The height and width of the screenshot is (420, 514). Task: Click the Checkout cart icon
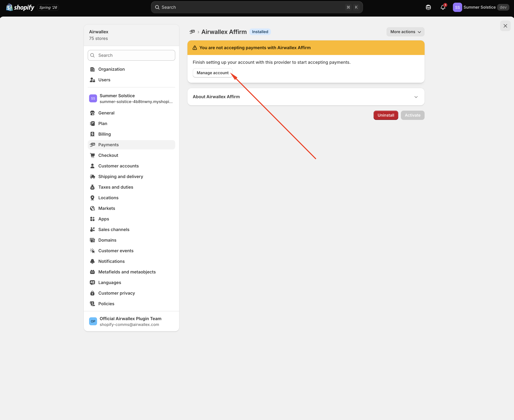click(x=92, y=155)
